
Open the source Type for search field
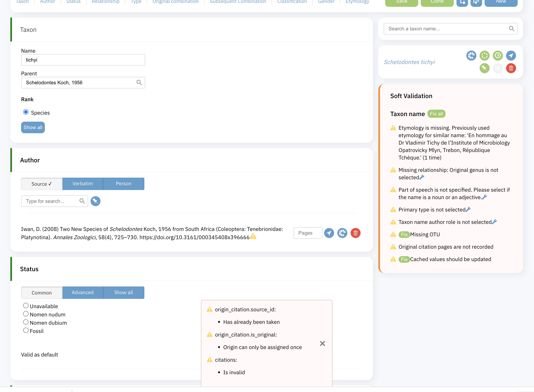click(x=54, y=201)
